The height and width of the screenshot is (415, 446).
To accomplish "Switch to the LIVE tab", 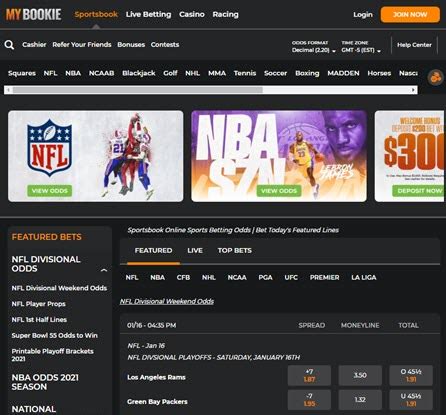I will tap(195, 250).
